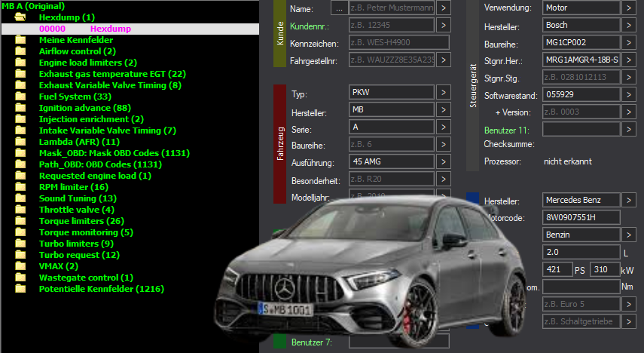The image size is (644, 353).
Task: Open the arrow next to Hersteller Bosch
Action: pyautogui.click(x=629, y=25)
